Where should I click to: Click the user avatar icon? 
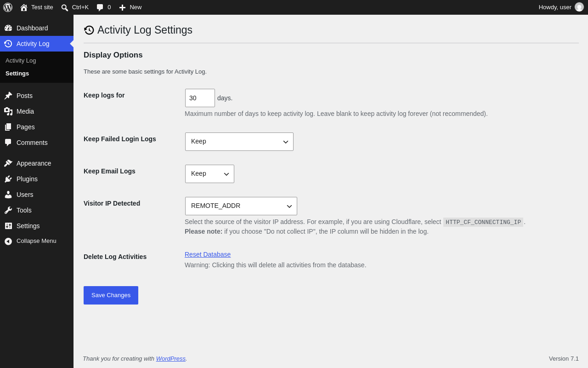click(x=579, y=7)
